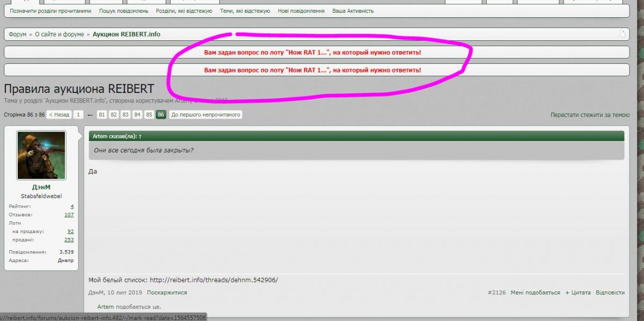Click '< Назад' pagination button

pos(59,115)
